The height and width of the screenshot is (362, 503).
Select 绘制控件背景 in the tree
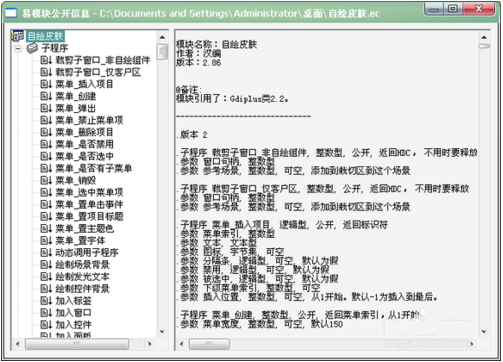pyautogui.click(x=82, y=289)
